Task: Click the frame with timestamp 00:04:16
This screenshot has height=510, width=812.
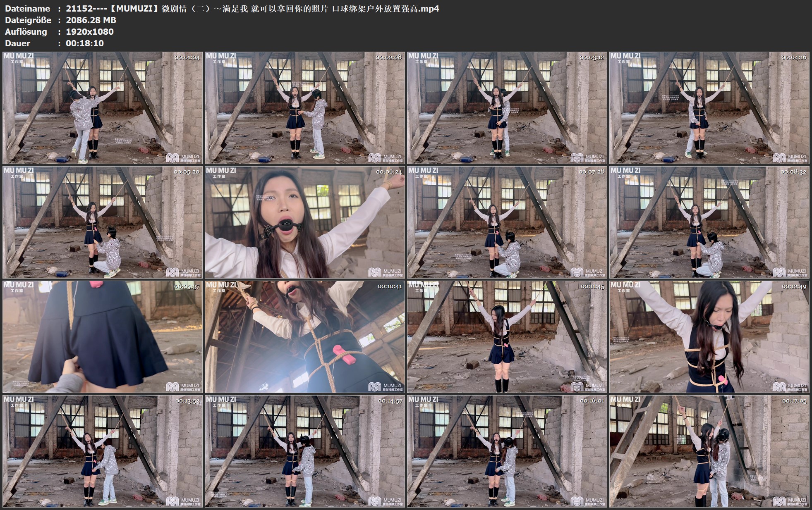Action: coord(709,108)
